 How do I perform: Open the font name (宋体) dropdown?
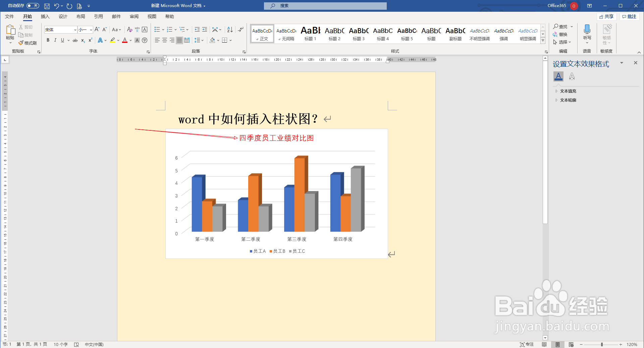(x=75, y=30)
